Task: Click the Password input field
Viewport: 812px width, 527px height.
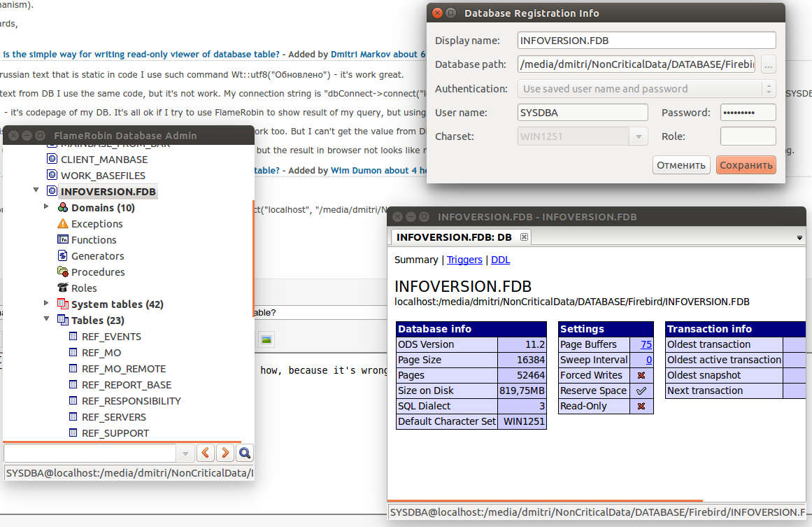Action: click(x=748, y=113)
